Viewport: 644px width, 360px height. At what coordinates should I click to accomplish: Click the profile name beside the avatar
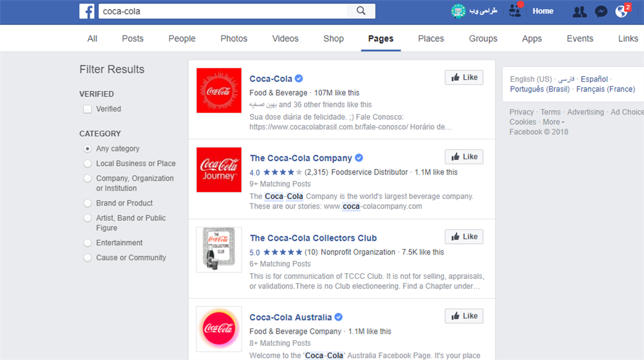(x=484, y=11)
